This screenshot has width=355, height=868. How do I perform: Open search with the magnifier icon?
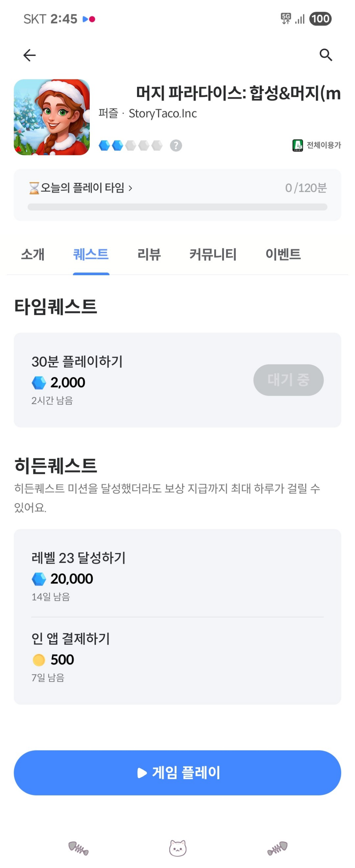tap(326, 55)
